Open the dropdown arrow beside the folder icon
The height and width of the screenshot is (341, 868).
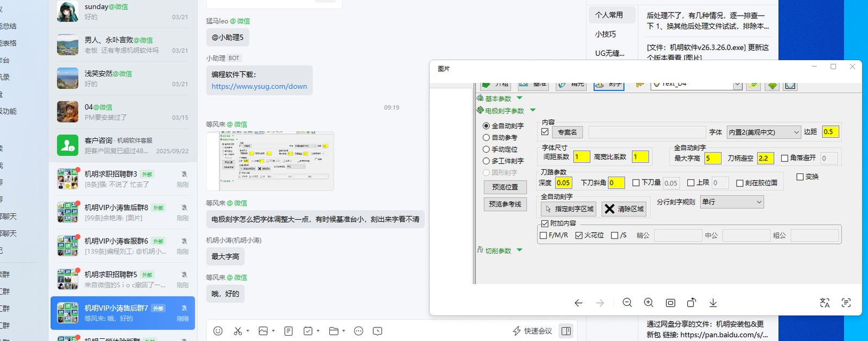tap(344, 331)
